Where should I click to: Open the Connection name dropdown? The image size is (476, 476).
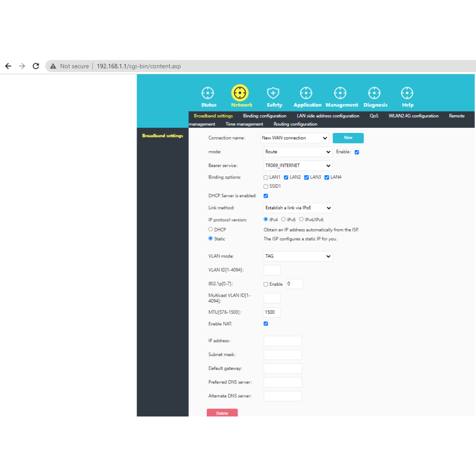coord(294,138)
